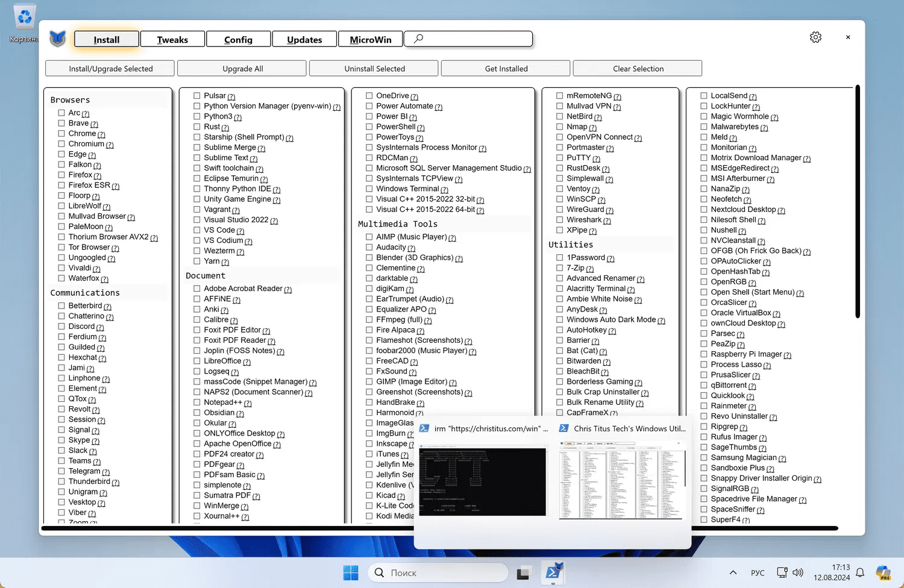Check the VS Code checkbox
This screenshot has width=904, height=588.
click(197, 230)
